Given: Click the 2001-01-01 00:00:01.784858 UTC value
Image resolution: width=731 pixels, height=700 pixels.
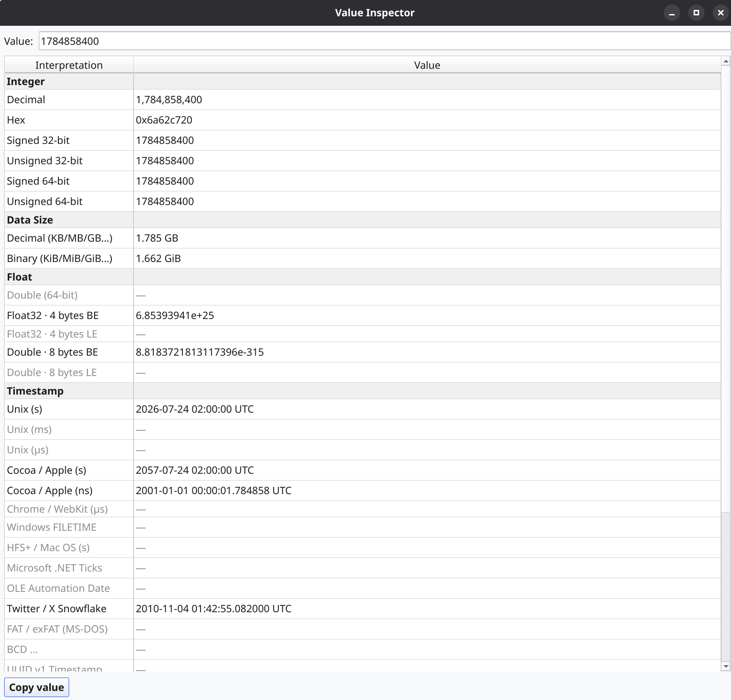Looking at the screenshot, I should [214, 490].
